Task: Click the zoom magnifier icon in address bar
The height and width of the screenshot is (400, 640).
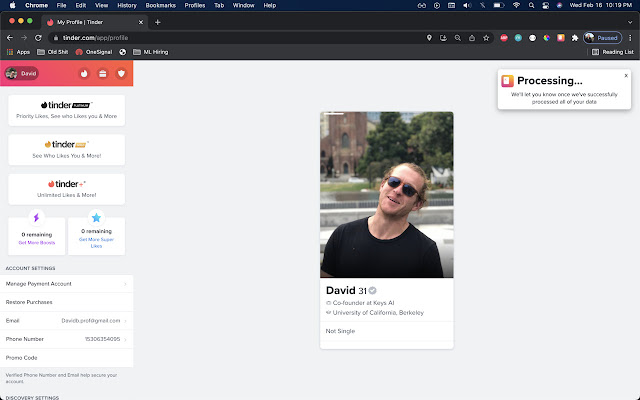Action: (x=458, y=38)
